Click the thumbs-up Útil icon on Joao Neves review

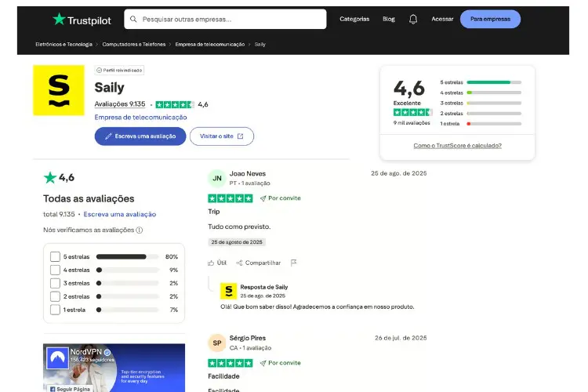click(211, 263)
